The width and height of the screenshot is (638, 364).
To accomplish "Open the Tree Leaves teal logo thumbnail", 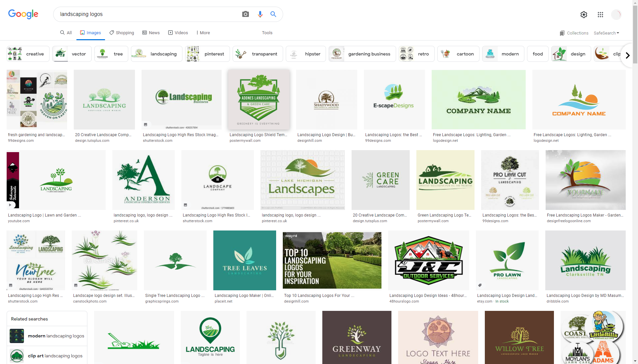I will pyautogui.click(x=245, y=260).
